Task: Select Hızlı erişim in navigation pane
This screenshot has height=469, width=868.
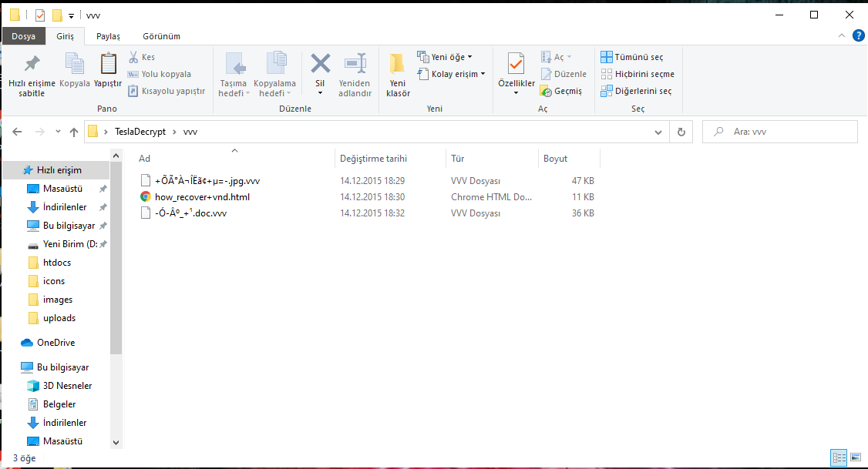Action: (x=59, y=170)
